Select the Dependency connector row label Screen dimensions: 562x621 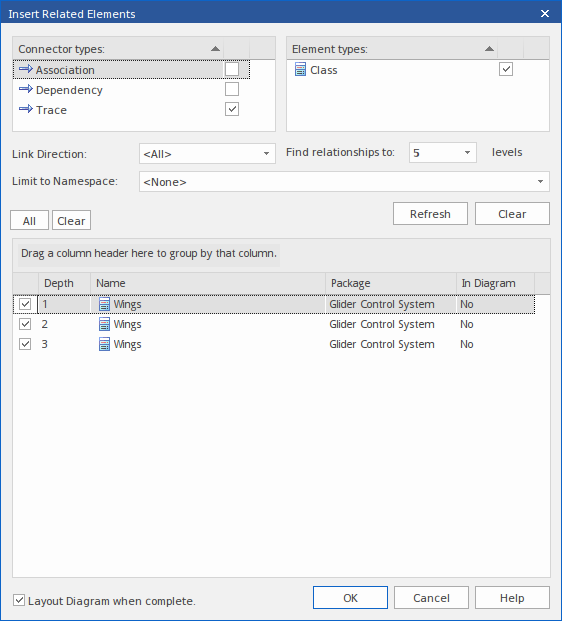tap(69, 90)
